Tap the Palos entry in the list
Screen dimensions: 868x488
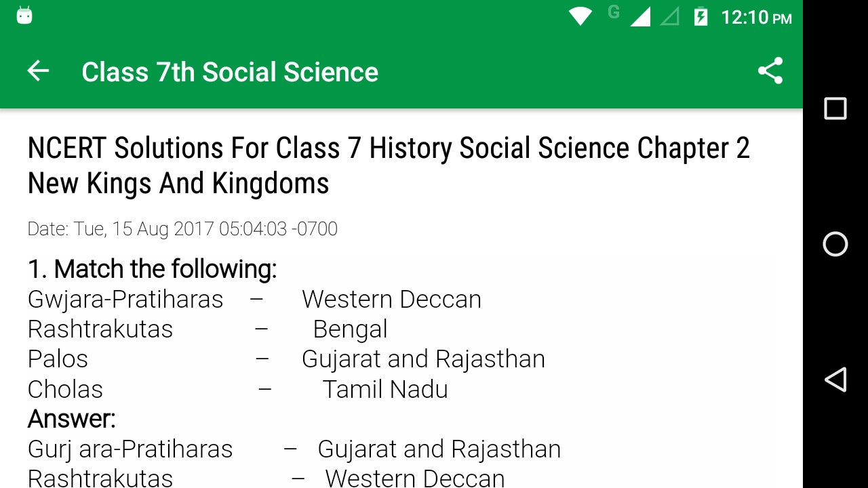coord(58,359)
